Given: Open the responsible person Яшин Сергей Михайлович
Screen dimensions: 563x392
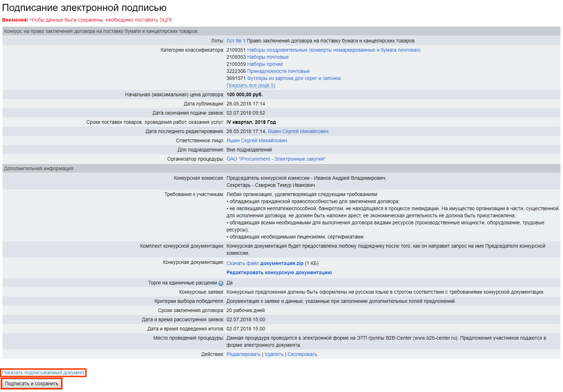Looking at the screenshot, I should point(257,140).
